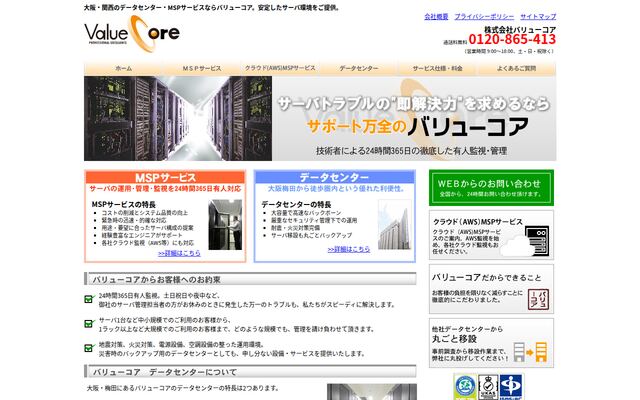This screenshot has height=400, width=640.
Task: Click the phone number 0120-865-413
Action: (512, 40)
